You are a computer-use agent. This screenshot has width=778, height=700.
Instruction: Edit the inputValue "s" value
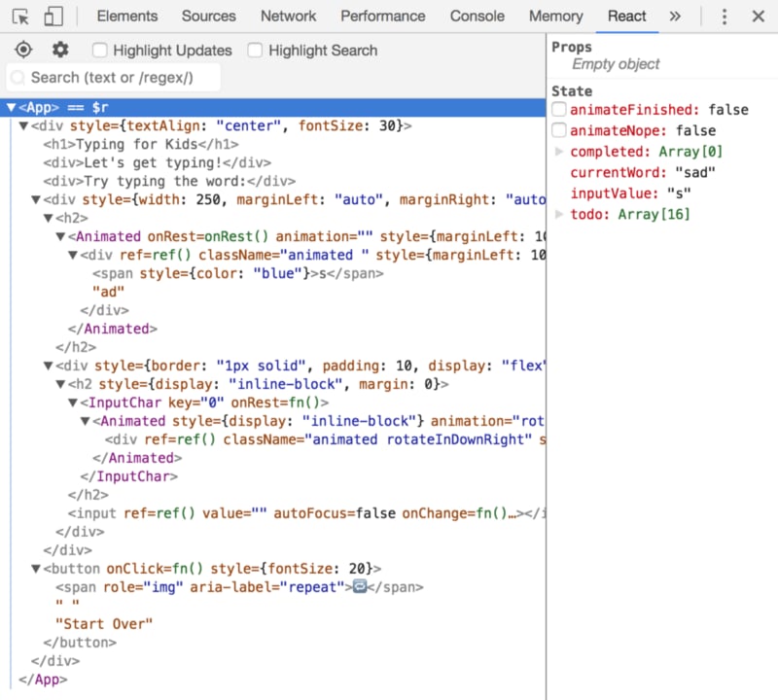pos(678,192)
